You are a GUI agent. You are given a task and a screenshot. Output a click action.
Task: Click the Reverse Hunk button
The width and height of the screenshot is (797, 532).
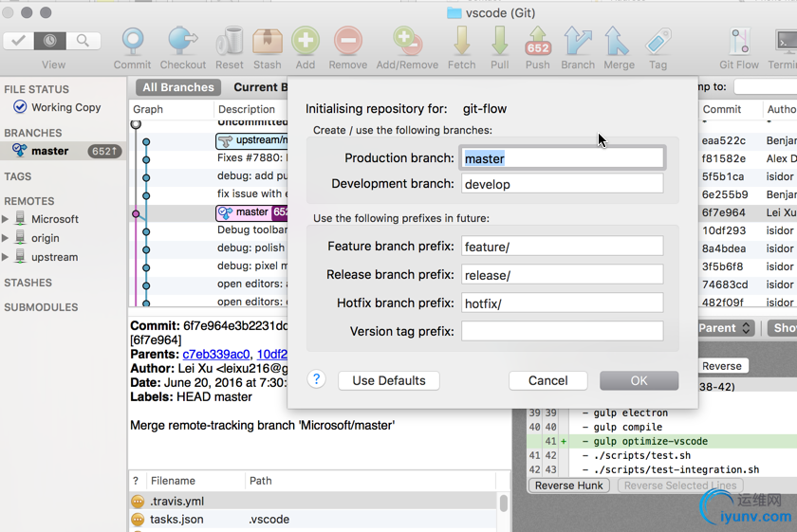[568, 486]
